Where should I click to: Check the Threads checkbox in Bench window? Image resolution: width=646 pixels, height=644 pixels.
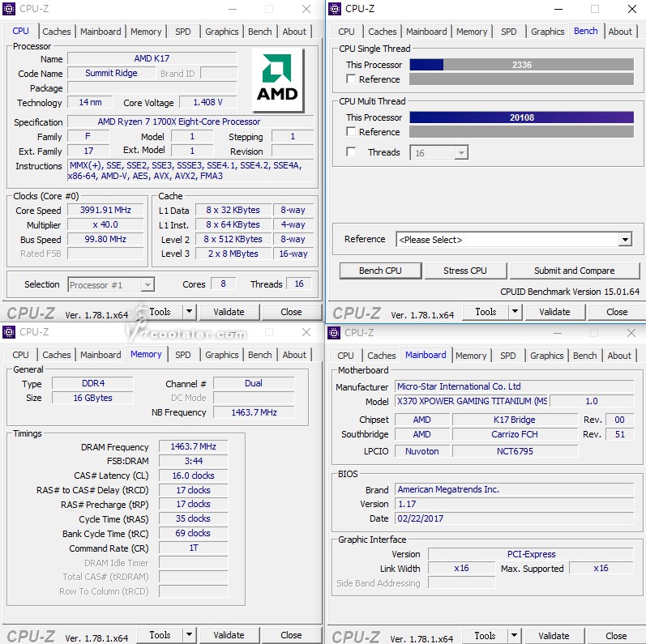pos(351,151)
